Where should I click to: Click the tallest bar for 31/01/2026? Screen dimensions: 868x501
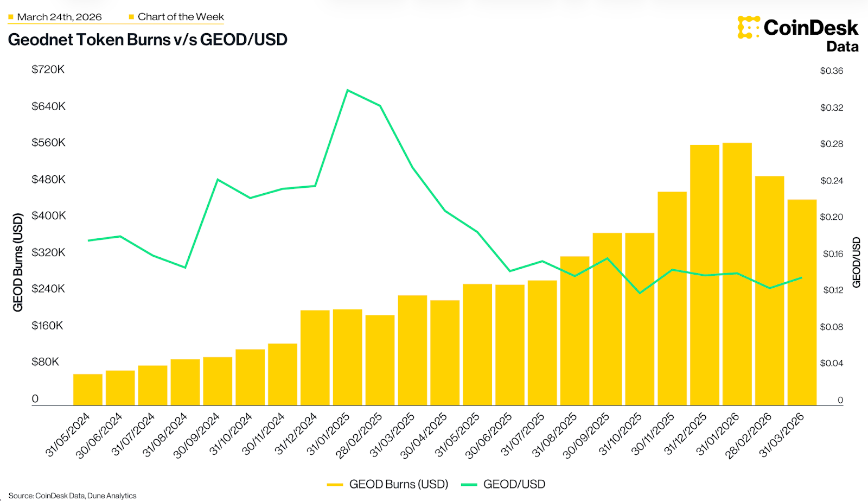tap(737, 274)
